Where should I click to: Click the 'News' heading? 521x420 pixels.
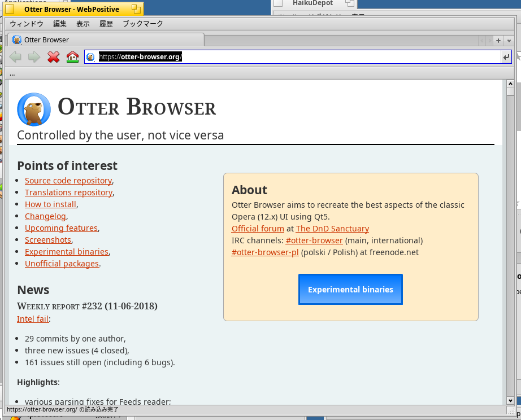point(33,290)
